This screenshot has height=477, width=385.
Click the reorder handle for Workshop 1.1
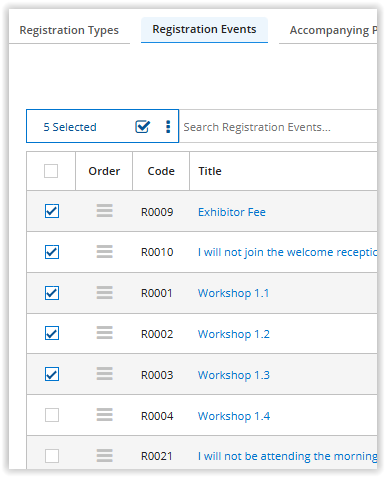click(105, 293)
